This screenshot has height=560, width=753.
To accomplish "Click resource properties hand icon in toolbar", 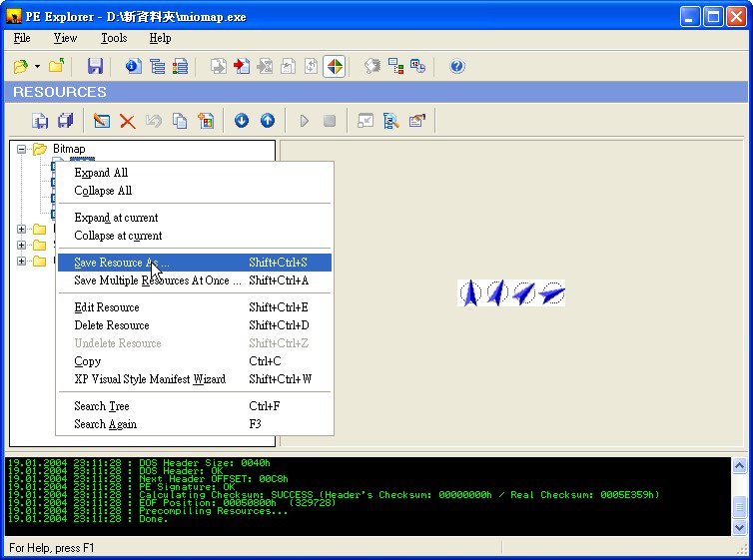I will point(416,121).
